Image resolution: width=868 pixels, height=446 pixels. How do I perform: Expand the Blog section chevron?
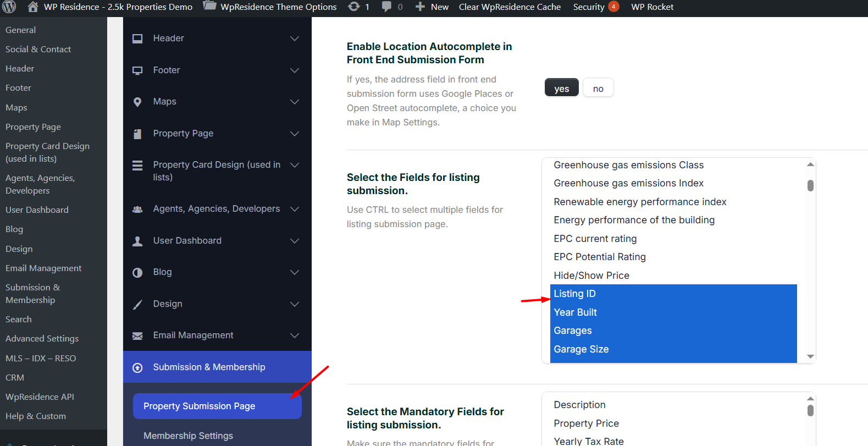[295, 272]
